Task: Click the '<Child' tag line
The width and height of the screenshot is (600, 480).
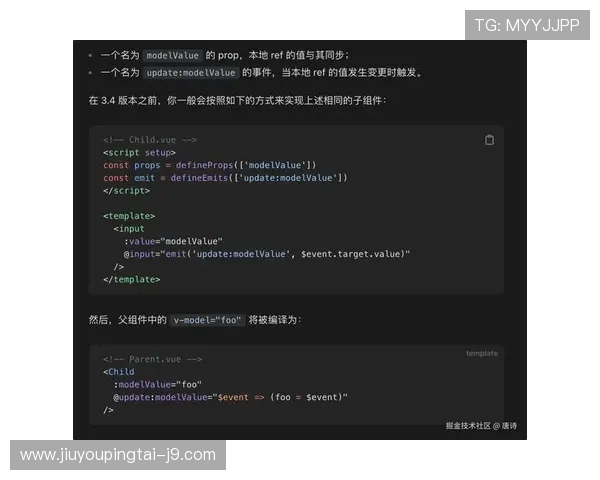Action: pos(119,372)
